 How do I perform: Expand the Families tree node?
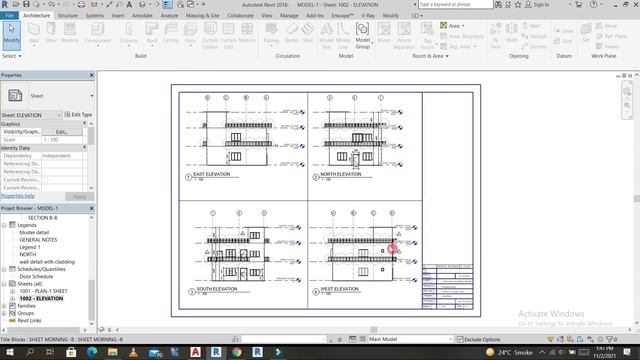4,306
